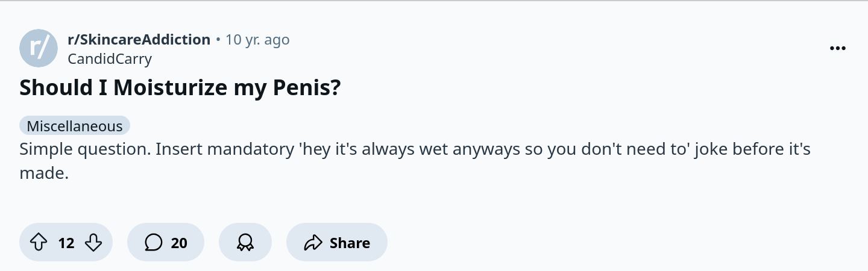Click the Share button label
Image resolution: width=868 pixels, height=271 pixels.
(x=350, y=243)
